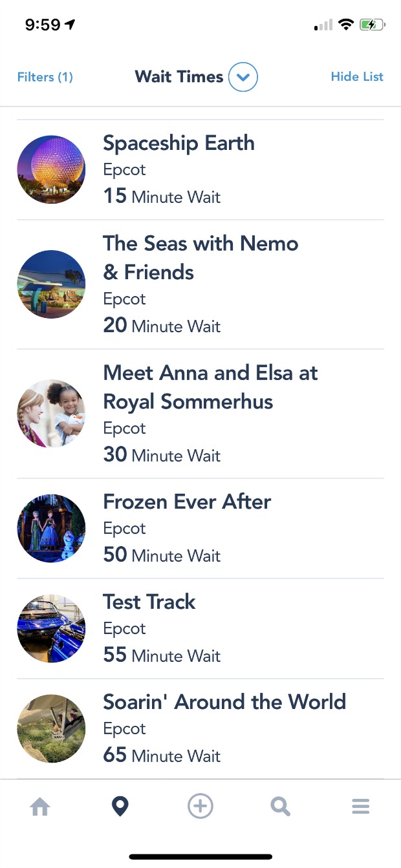This screenshot has height=868, width=401.
Task: Open the hamburger menu icon
Action: [x=360, y=807]
